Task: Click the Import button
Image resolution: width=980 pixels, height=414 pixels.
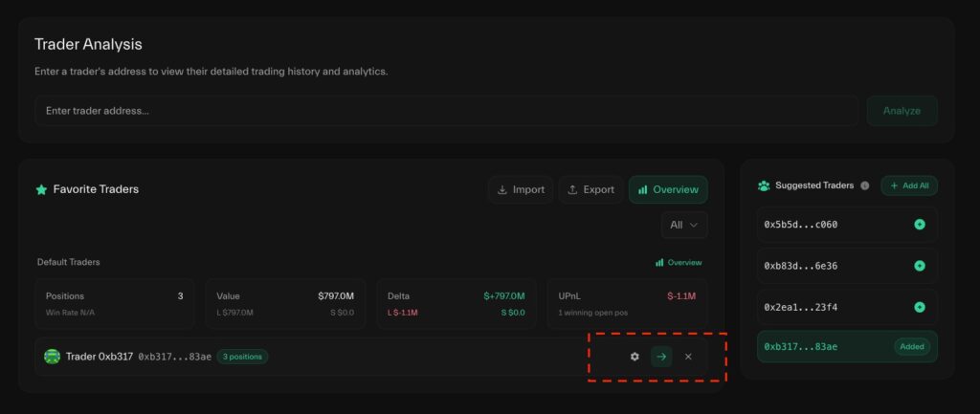Action: (521, 189)
